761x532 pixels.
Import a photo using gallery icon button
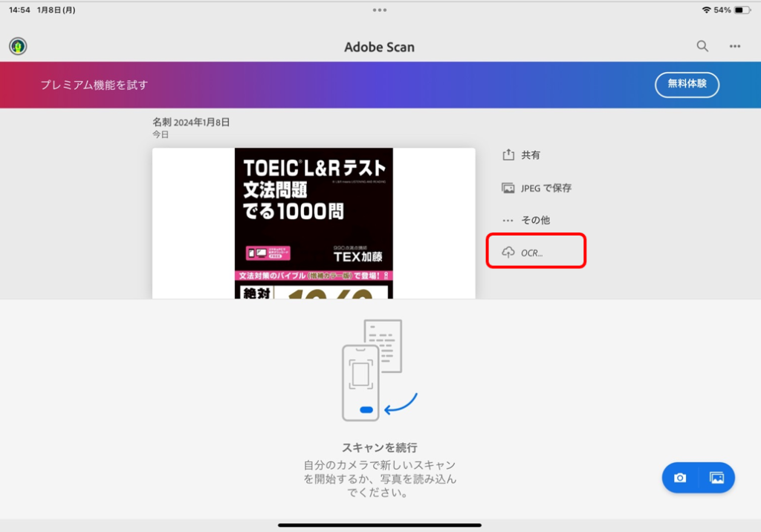pyautogui.click(x=717, y=478)
